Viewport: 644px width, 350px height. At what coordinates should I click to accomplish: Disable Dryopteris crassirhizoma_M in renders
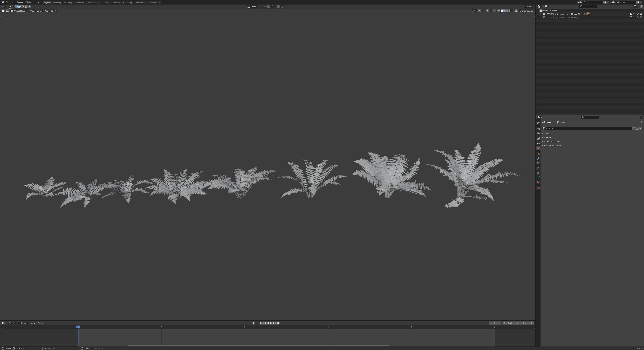(641, 14)
